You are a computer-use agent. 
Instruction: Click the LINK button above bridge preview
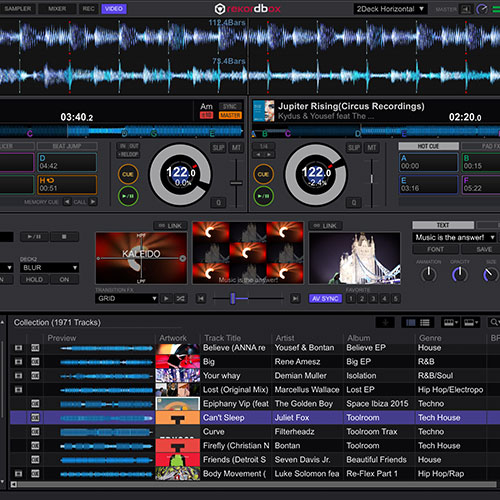[x=325, y=226]
